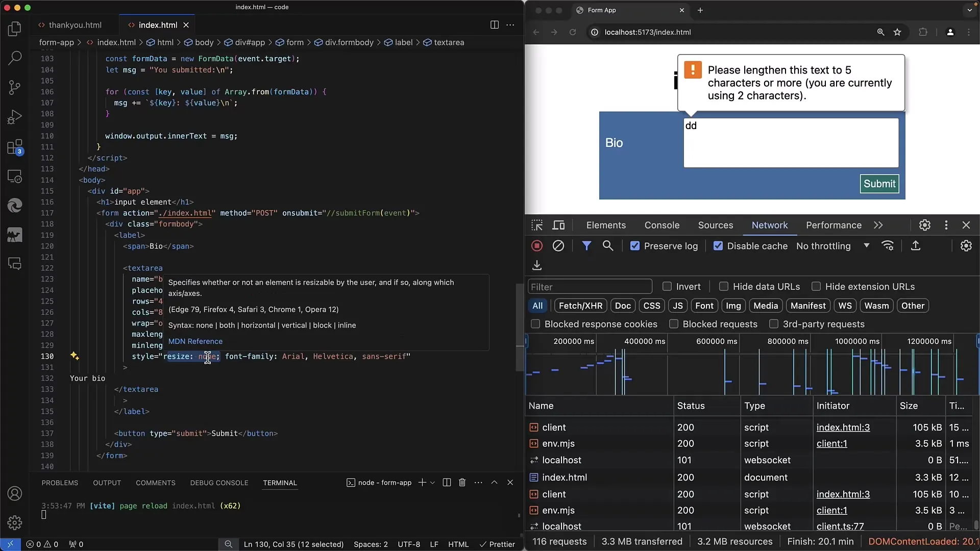Show more DevTools tabs chevron

pyautogui.click(x=878, y=225)
